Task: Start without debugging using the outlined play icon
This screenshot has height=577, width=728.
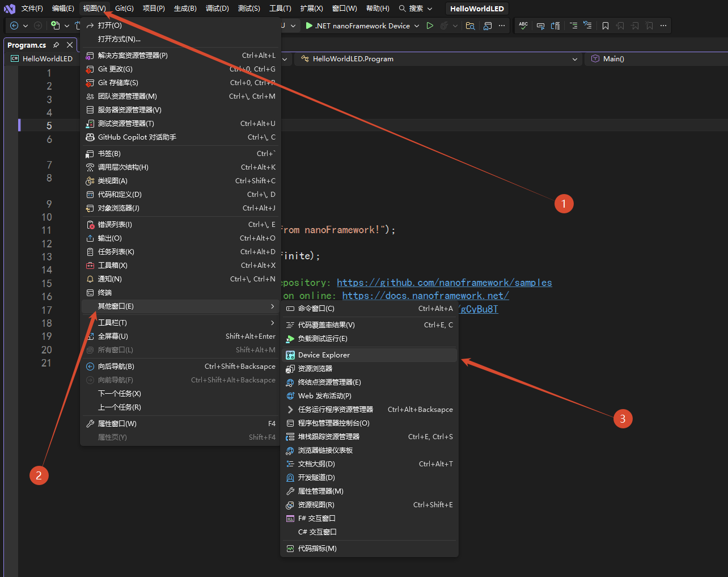Action: (430, 26)
